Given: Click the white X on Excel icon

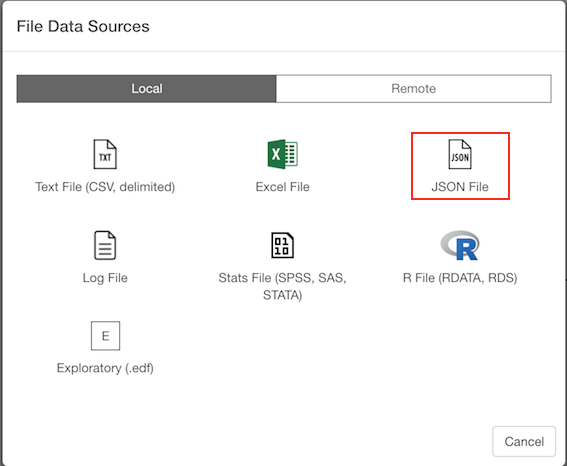Looking at the screenshot, I should click(276, 154).
